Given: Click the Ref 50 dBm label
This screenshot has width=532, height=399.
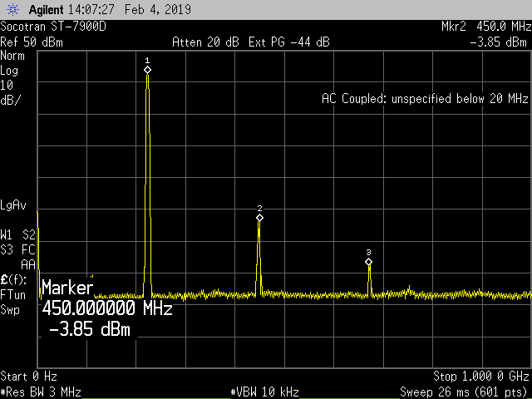Looking at the screenshot, I should coord(32,42).
